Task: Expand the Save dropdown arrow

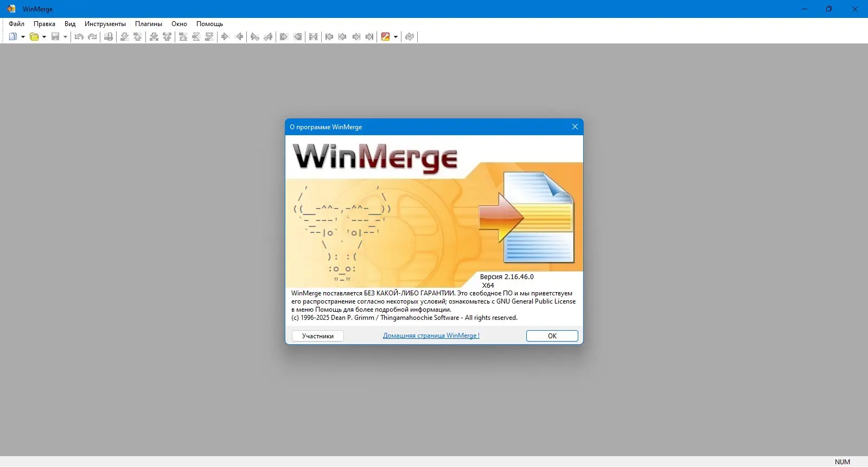Action: 65,37
